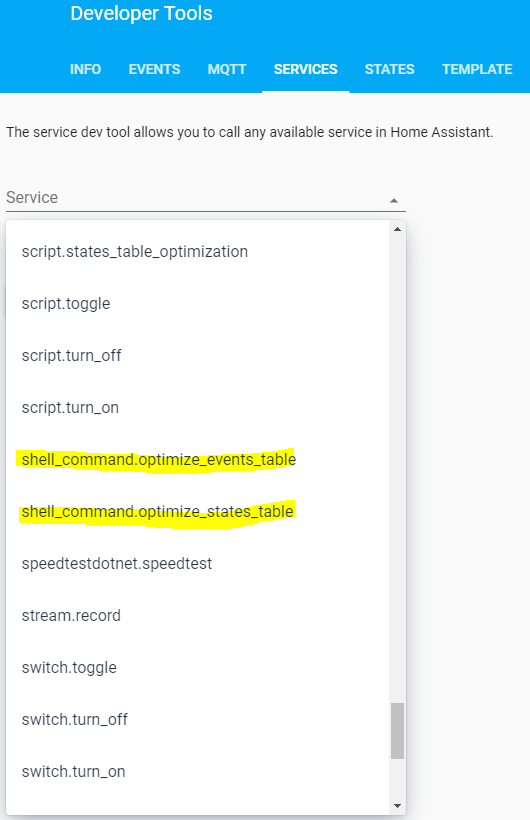Pick the speedtestdotnet.speedtest service
The image size is (530, 820).
[x=197, y=564]
